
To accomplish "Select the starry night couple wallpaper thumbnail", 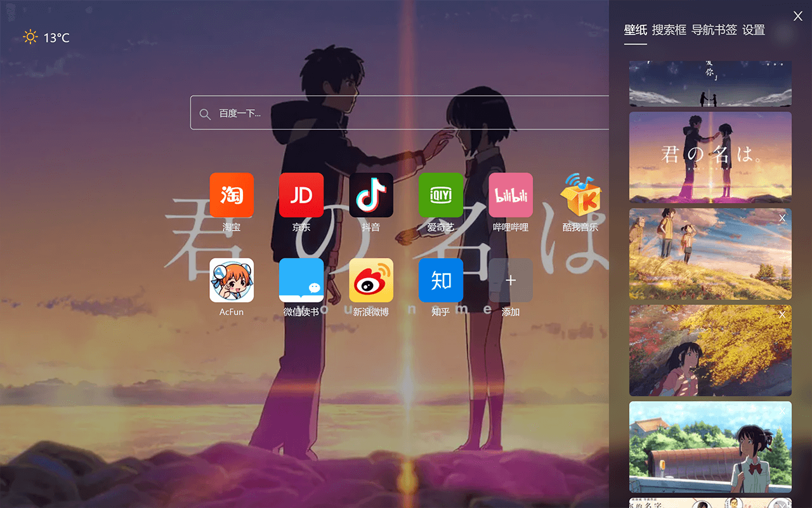I will click(710, 84).
